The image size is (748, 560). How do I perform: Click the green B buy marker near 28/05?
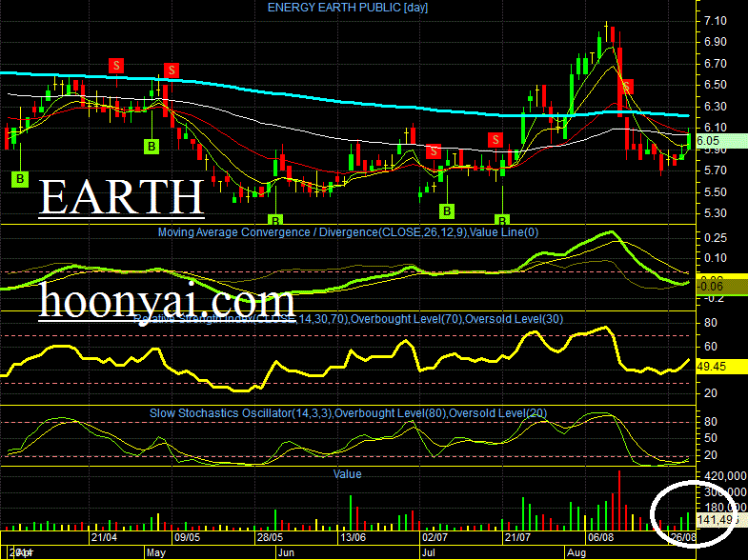click(275, 219)
